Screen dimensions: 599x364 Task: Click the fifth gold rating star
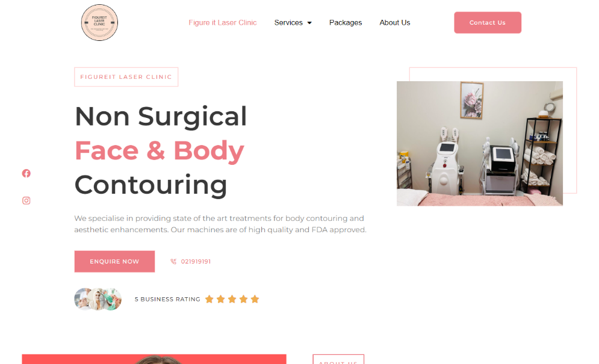(x=255, y=299)
